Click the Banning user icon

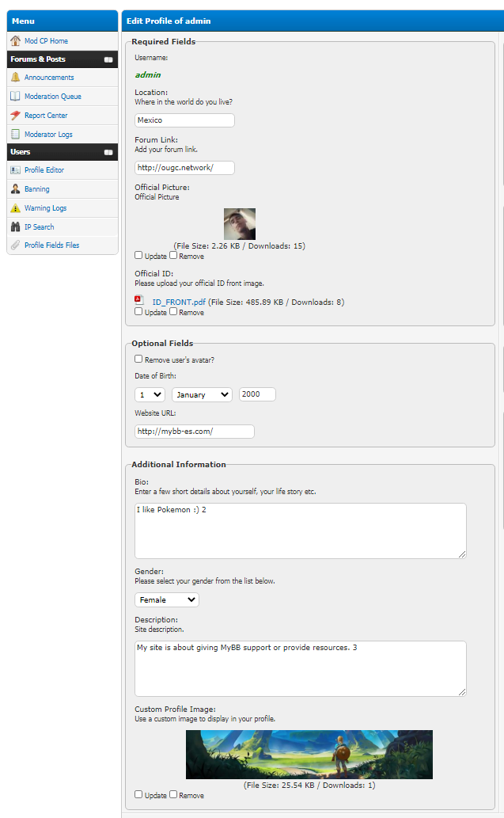coord(16,189)
